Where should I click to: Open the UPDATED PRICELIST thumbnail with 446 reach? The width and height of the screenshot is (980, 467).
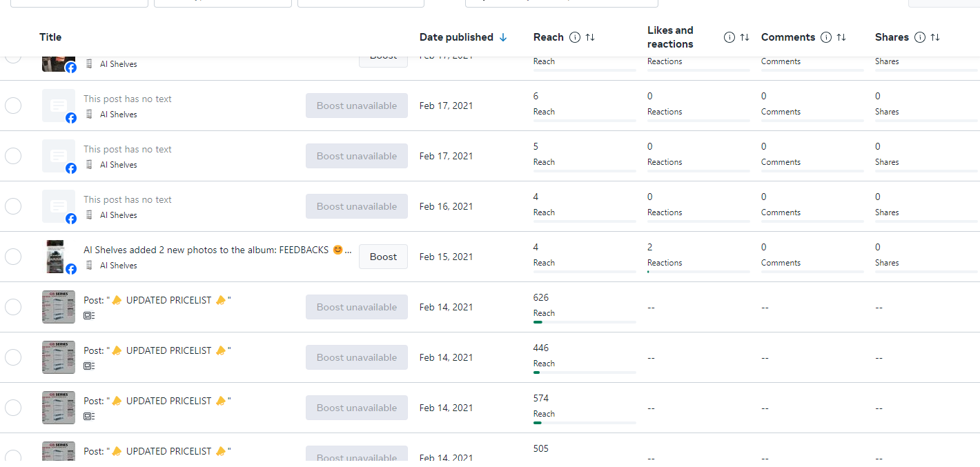[x=58, y=357]
